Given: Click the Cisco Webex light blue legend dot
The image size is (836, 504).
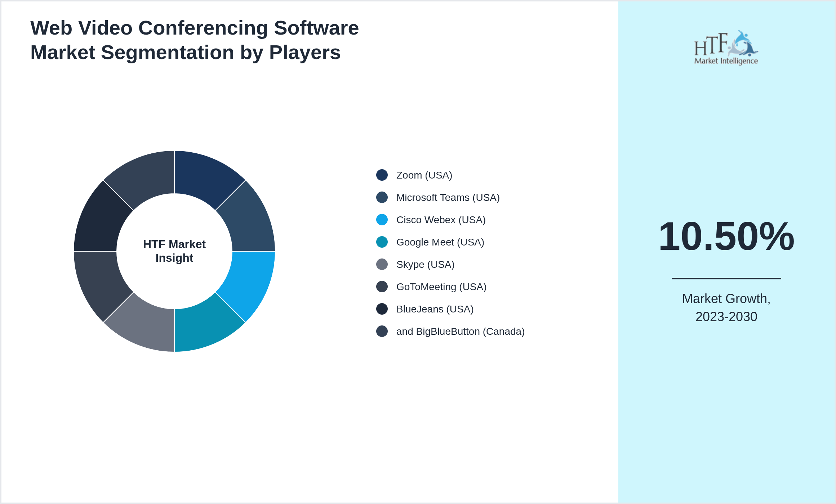Looking at the screenshot, I should 382,220.
